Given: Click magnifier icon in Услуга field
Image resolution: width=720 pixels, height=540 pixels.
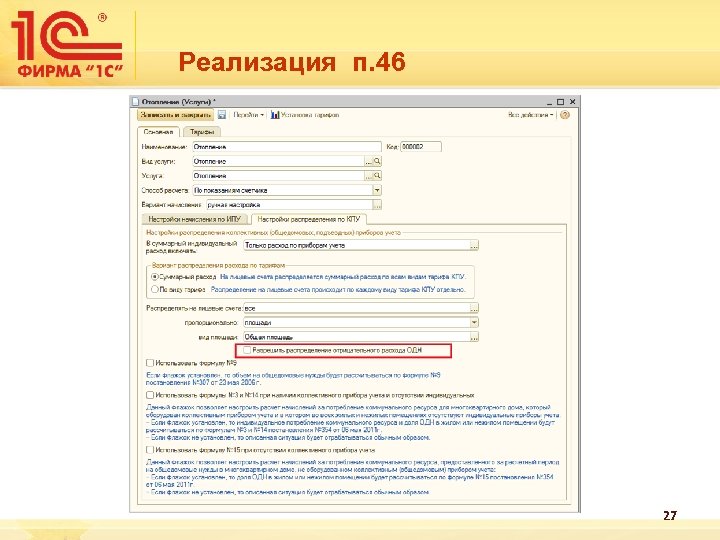Looking at the screenshot, I should point(377,176).
